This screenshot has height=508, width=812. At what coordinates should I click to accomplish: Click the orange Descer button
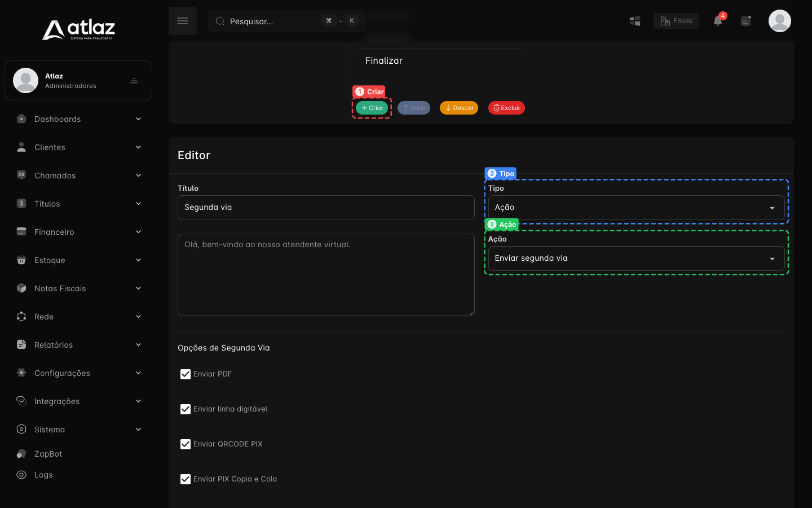coord(459,108)
